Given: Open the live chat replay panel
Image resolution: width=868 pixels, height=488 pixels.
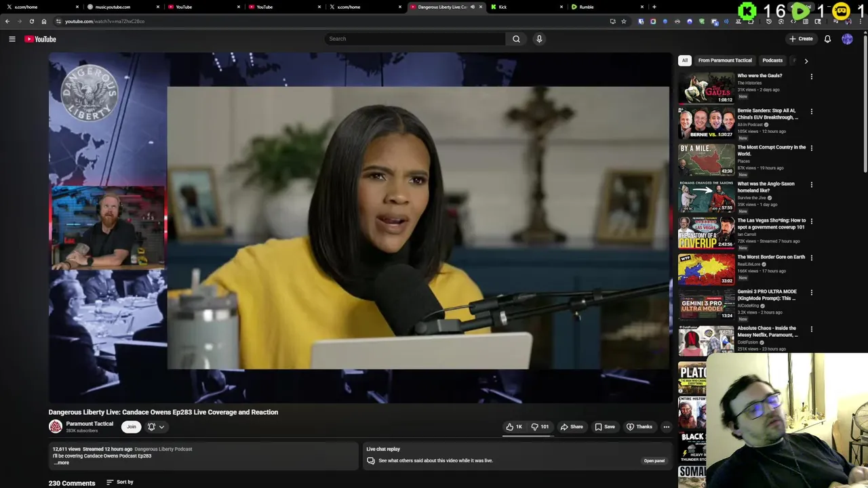Looking at the screenshot, I should coord(654,461).
